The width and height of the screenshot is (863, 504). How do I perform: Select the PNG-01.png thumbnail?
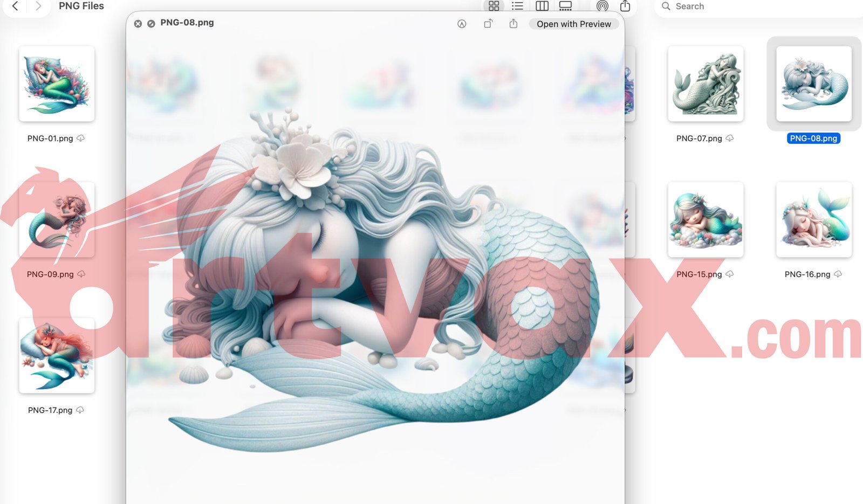[57, 84]
